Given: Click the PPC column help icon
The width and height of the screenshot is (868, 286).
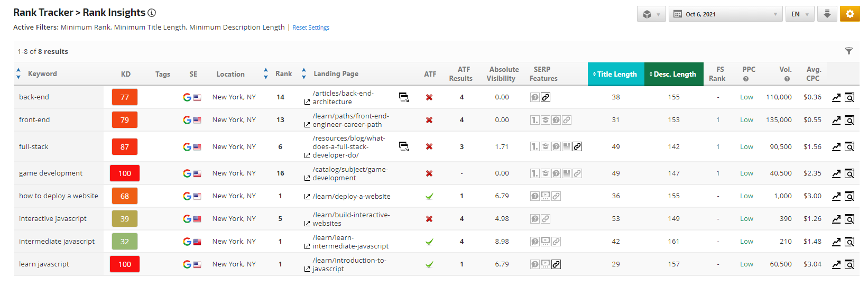Looking at the screenshot, I should tap(745, 79).
